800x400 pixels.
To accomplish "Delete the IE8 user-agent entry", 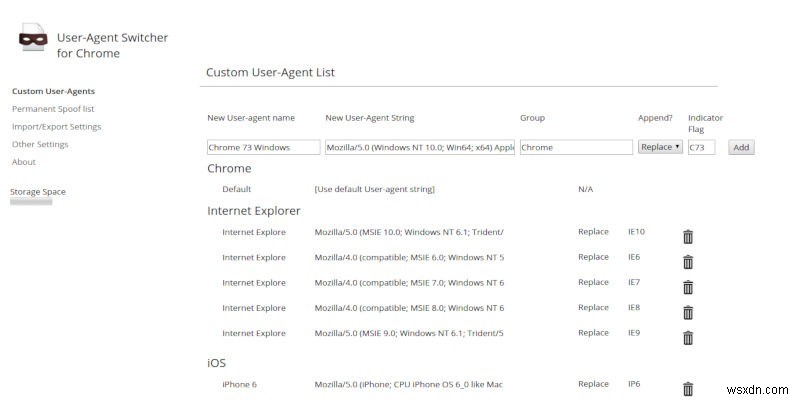I will point(688,312).
